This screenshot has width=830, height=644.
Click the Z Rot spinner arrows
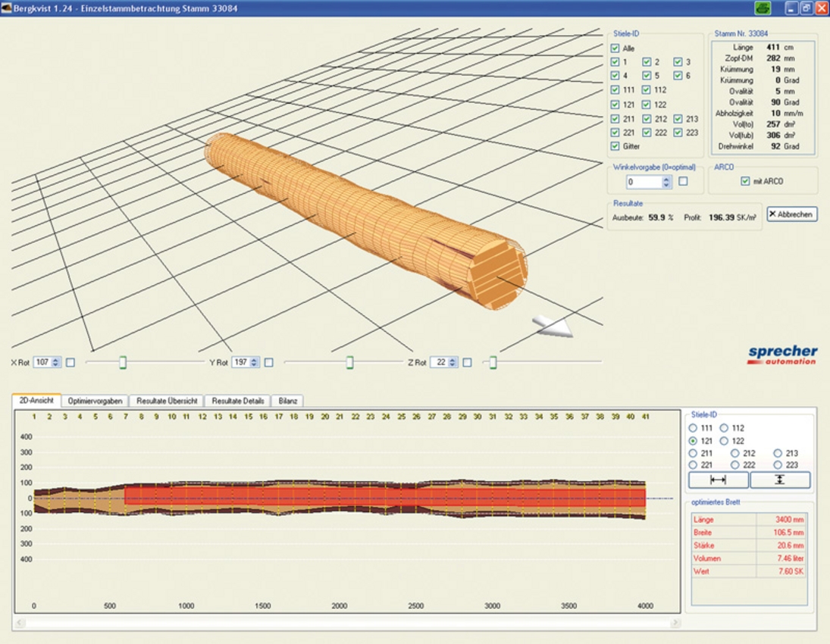pyautogui.click(x=453, y=362)
